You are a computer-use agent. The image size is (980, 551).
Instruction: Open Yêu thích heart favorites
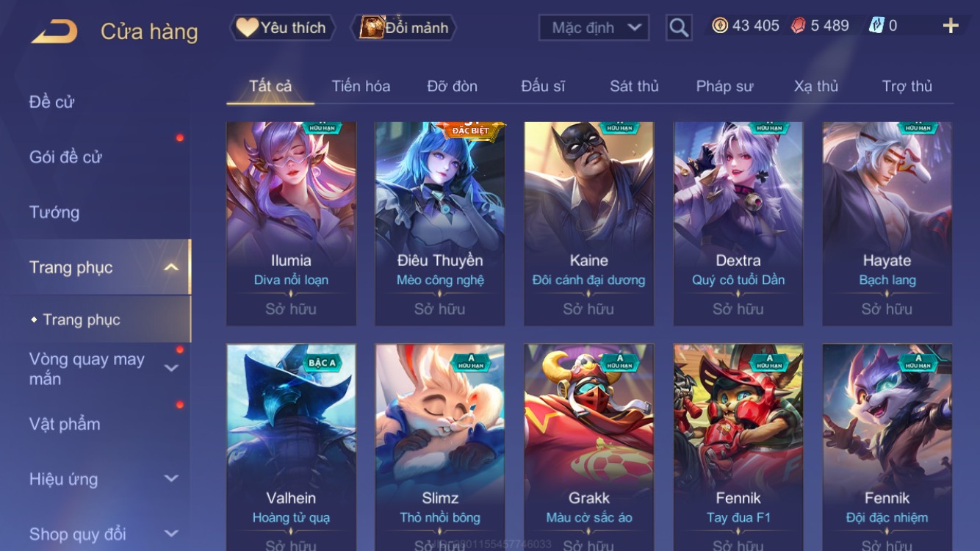[x=282, y=28]
